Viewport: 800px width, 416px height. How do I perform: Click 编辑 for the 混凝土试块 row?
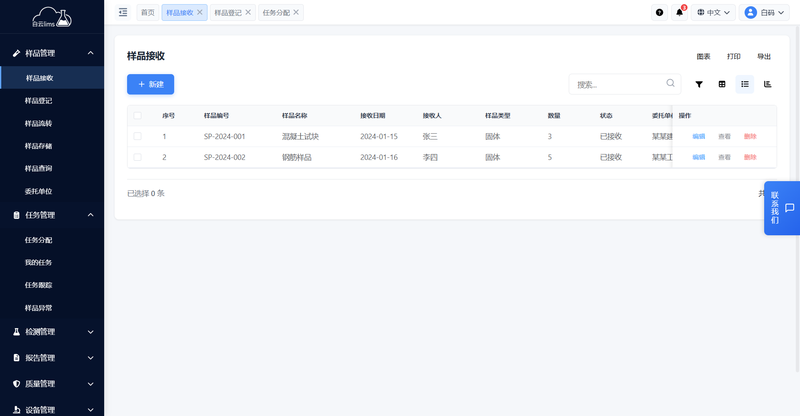[x=698, y=136]
